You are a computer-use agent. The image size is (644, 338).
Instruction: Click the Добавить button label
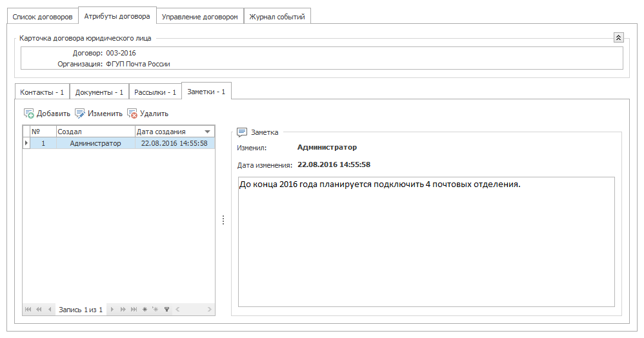(54, 114)
